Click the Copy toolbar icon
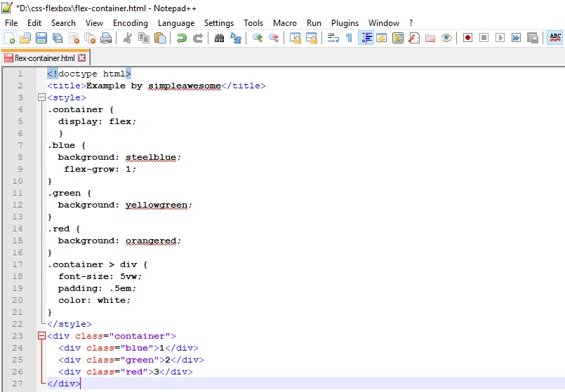The image size is (565, 392). point(144,38)
